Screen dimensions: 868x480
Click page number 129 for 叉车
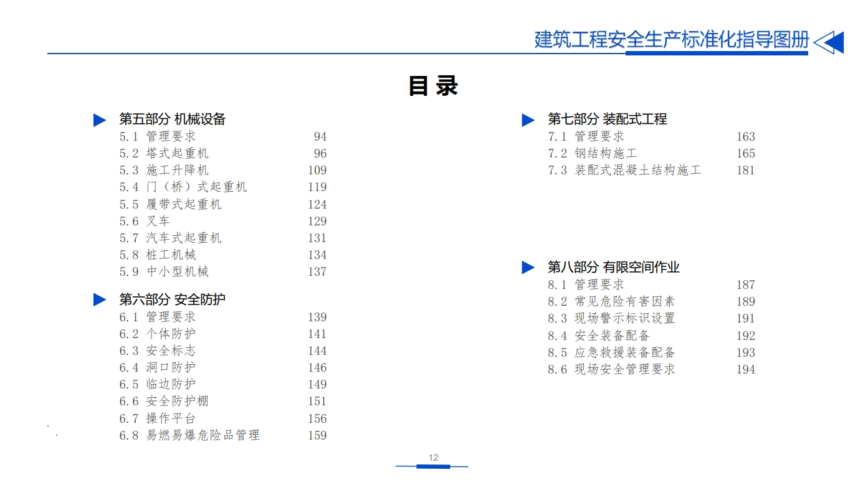[x=317, y=222]
